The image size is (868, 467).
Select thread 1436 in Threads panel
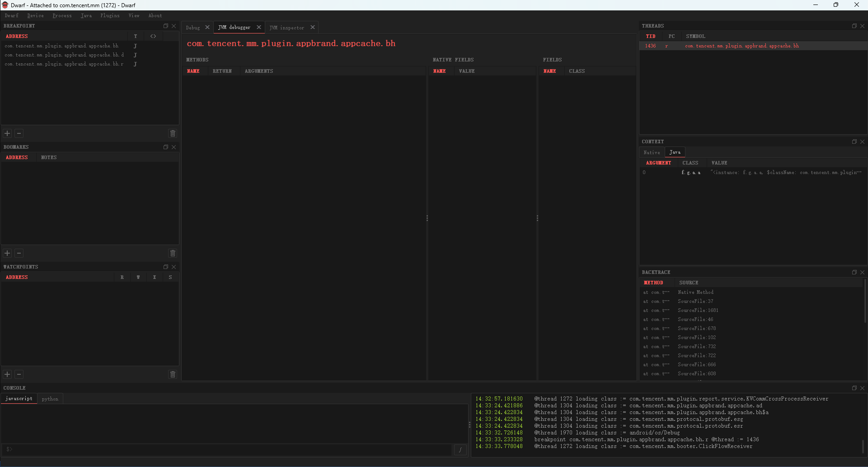coord(723,46)
